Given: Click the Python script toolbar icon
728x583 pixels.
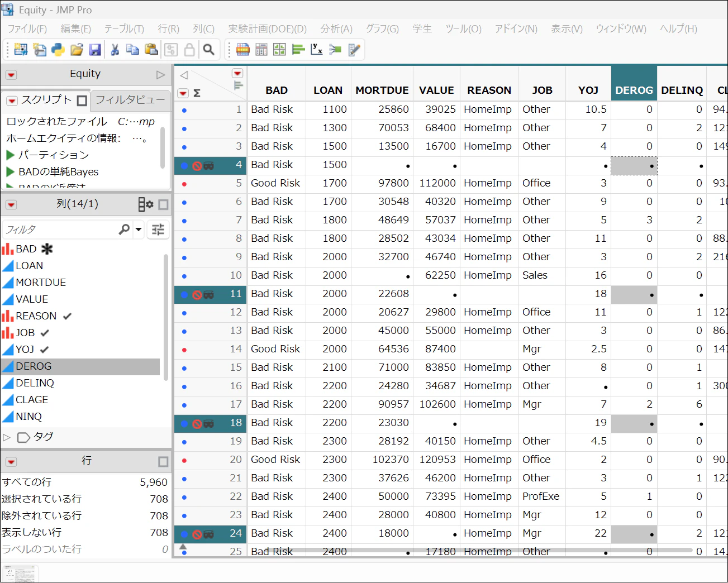Looking at the screenshot, I should click(58, 50).
